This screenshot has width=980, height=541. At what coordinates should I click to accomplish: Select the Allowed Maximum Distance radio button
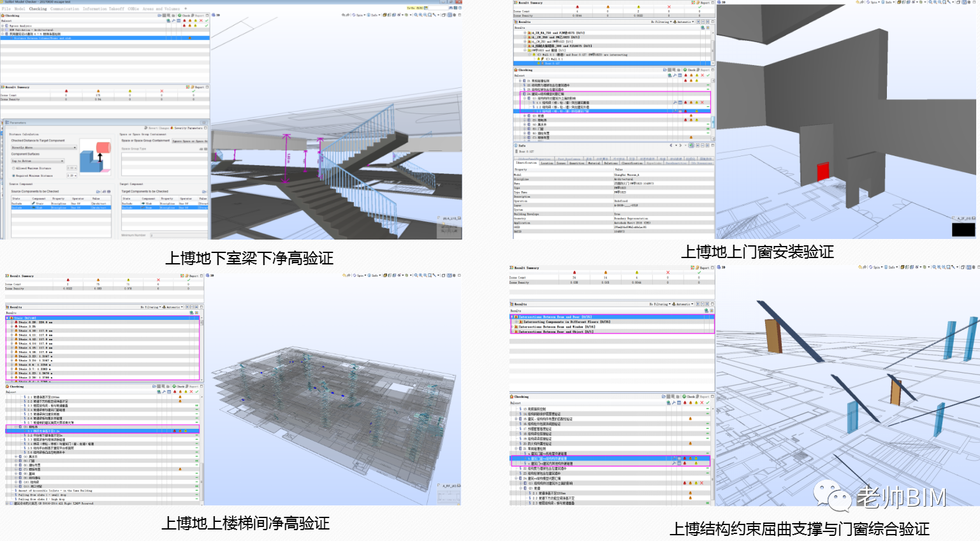[x=13, y=168]
